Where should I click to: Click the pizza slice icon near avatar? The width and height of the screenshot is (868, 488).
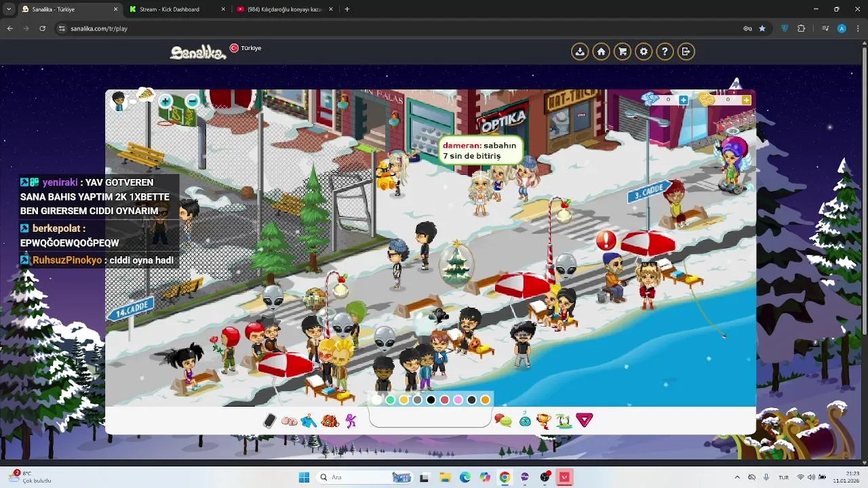(x=145, y=95)
